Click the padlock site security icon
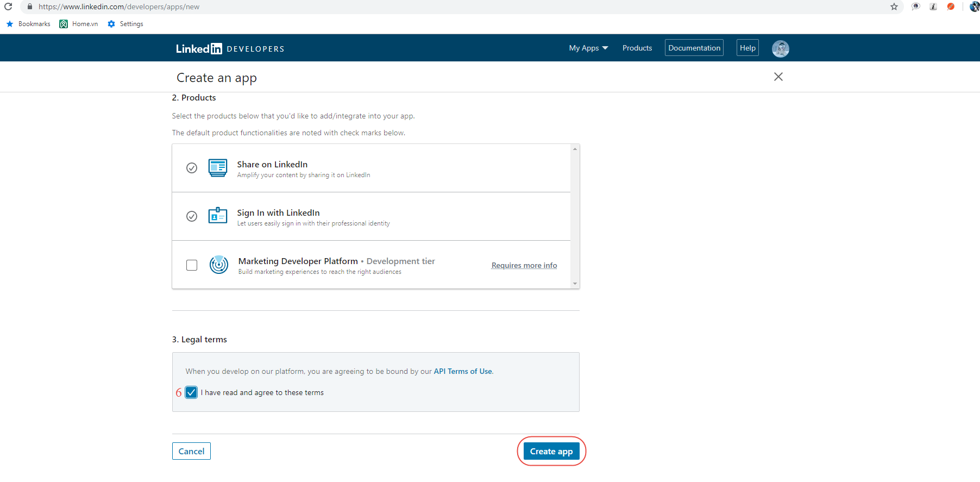The width and height of the screenshot is (980, 482). tap(29, 7)
